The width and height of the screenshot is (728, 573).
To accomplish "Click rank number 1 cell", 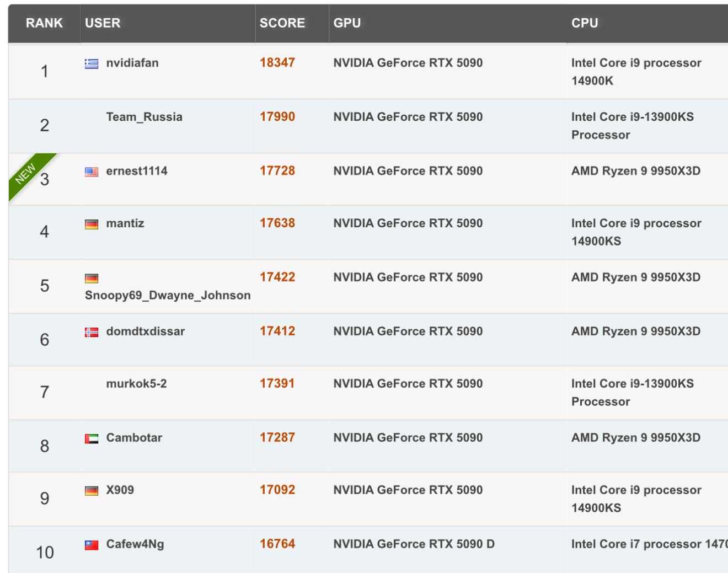I will click(45, 72).
